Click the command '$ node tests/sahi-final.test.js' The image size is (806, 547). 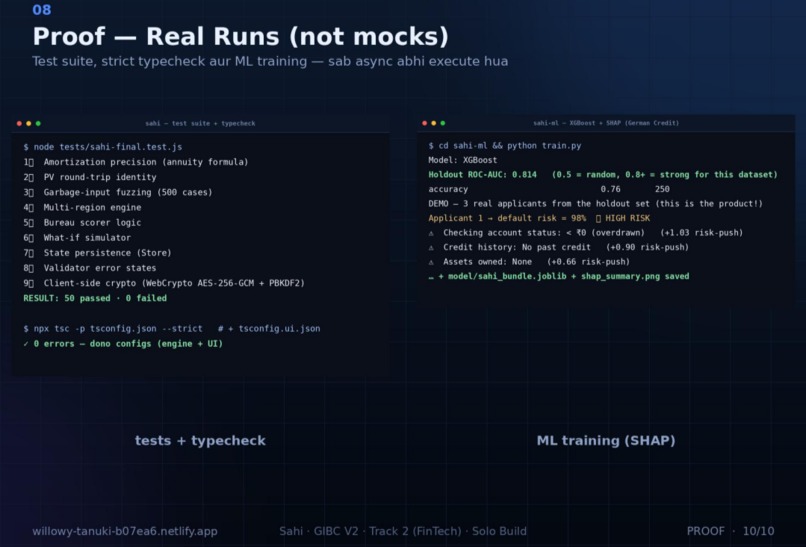pyautogui.click(x=103, y=147)
